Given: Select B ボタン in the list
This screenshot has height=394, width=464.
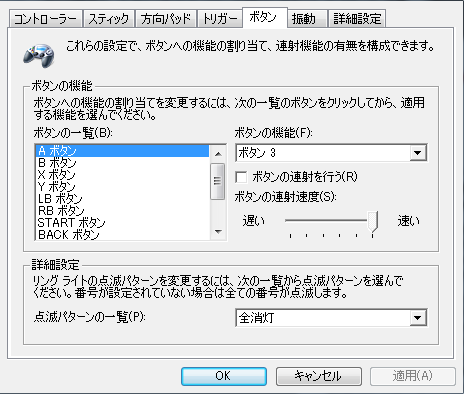Looking at the screenshot, I should [x=122, y=163].
